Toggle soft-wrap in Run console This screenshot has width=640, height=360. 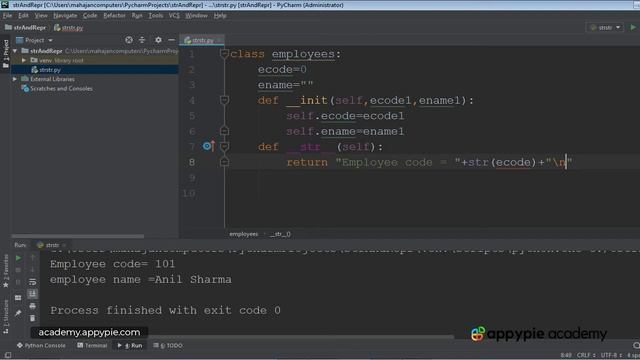[x=33, y=282]
